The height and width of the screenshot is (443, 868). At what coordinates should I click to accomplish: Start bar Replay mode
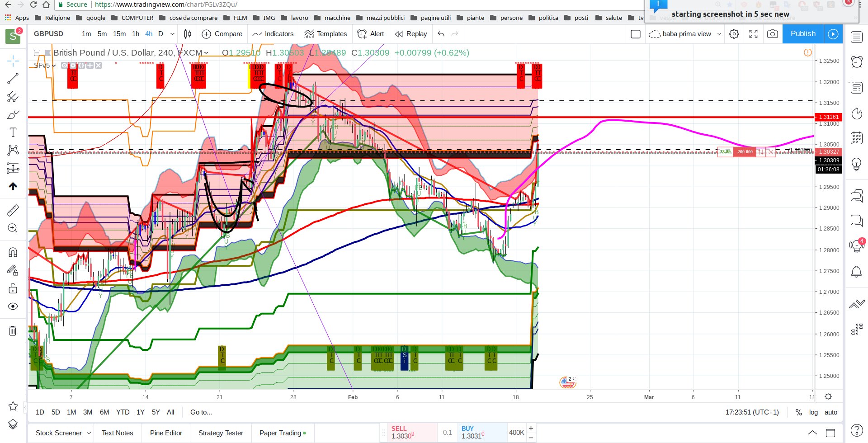coord(410,34)
